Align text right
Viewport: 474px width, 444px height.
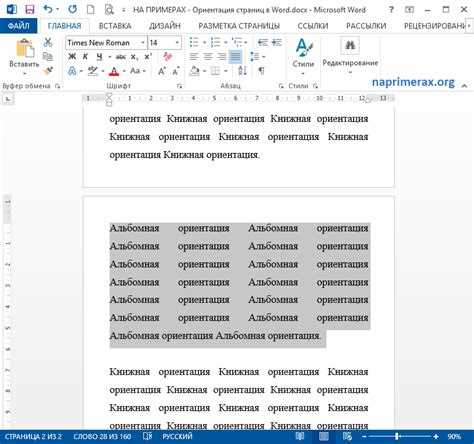click(x=222, y=56)
